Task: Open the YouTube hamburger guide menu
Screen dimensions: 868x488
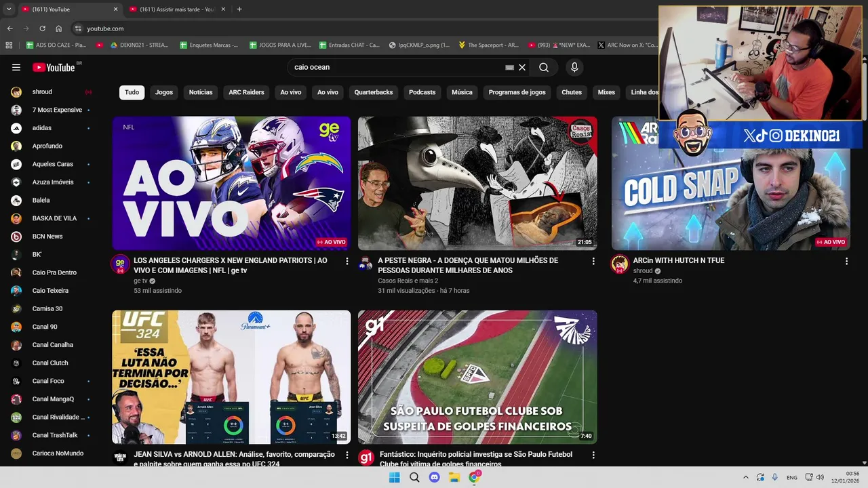Action: point(16,67)
